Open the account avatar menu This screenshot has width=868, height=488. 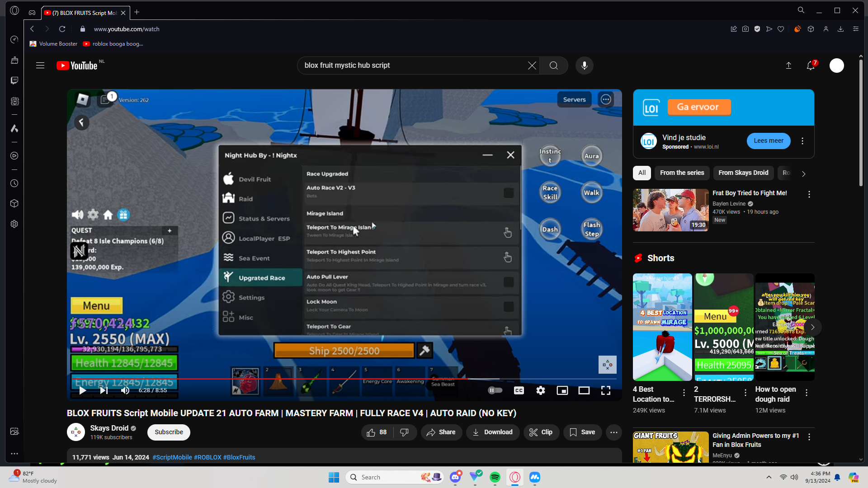tap(837, 66)
